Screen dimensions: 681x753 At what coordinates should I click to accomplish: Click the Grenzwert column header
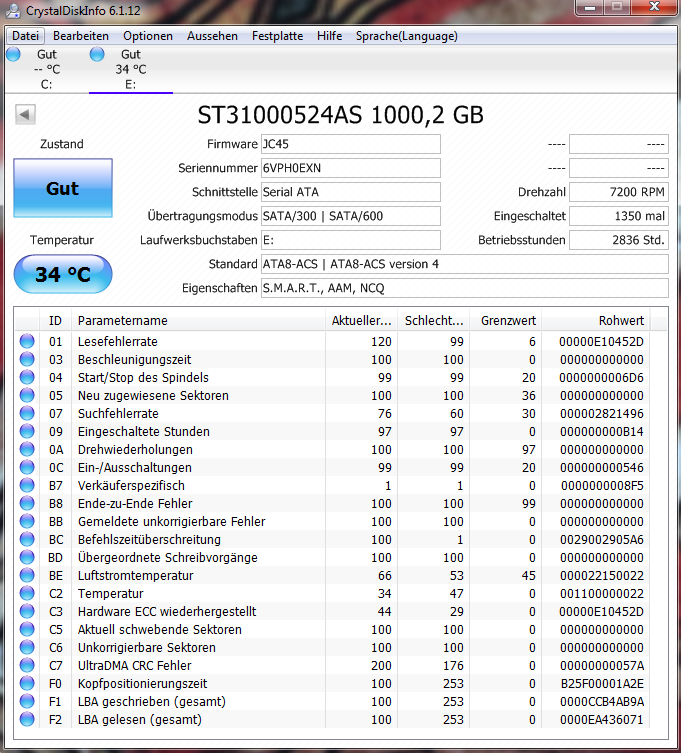(506, 321)
